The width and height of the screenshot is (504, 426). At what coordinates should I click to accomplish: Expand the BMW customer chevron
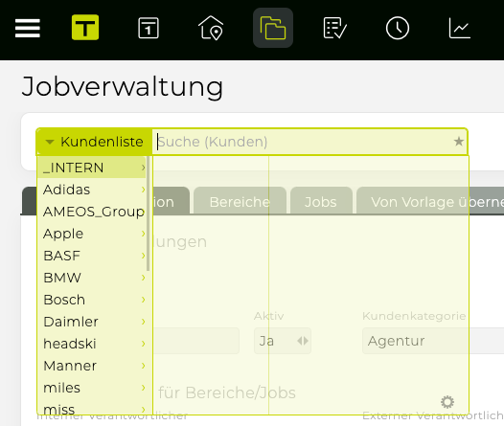pyautogui.click(x=144, y=278)
